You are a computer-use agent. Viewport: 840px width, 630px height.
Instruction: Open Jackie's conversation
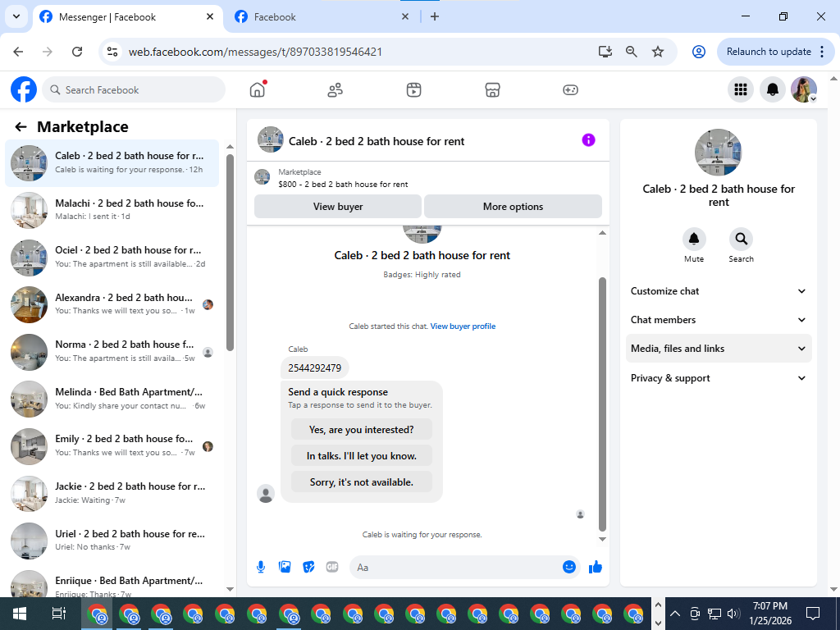112,493
